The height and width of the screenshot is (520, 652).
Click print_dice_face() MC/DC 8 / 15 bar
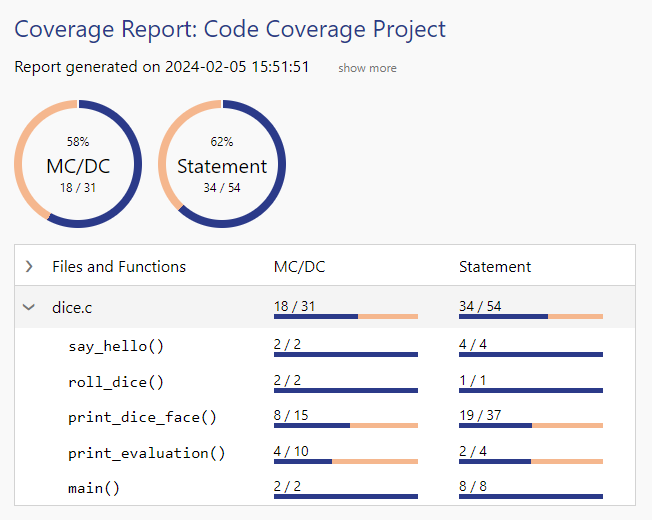tap(345, 425)
